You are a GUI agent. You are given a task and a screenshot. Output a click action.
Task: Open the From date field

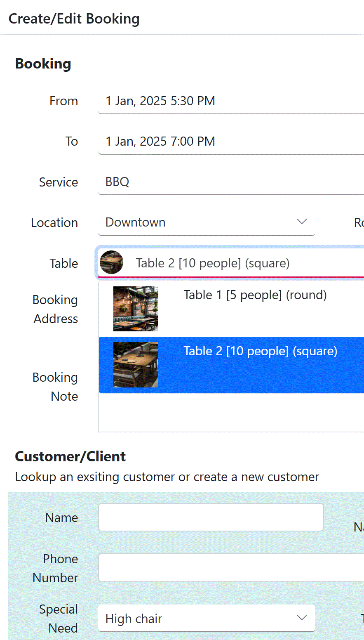(231, 101)
